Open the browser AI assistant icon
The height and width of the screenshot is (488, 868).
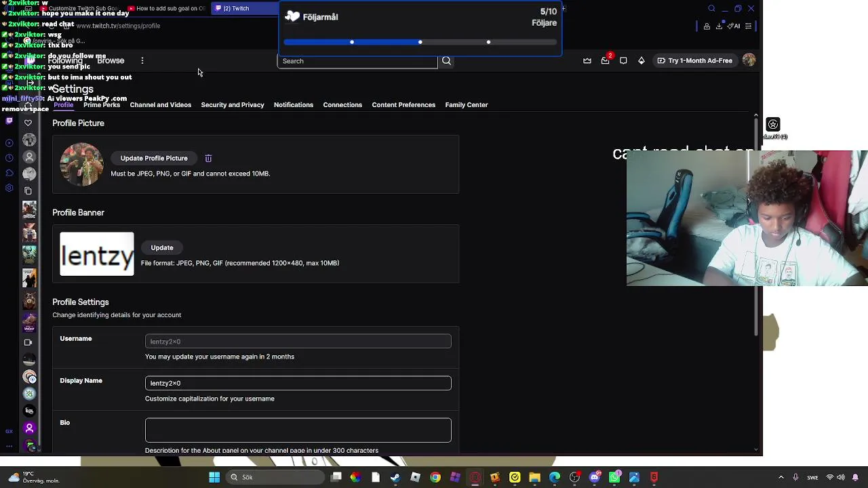pos(733,26)
